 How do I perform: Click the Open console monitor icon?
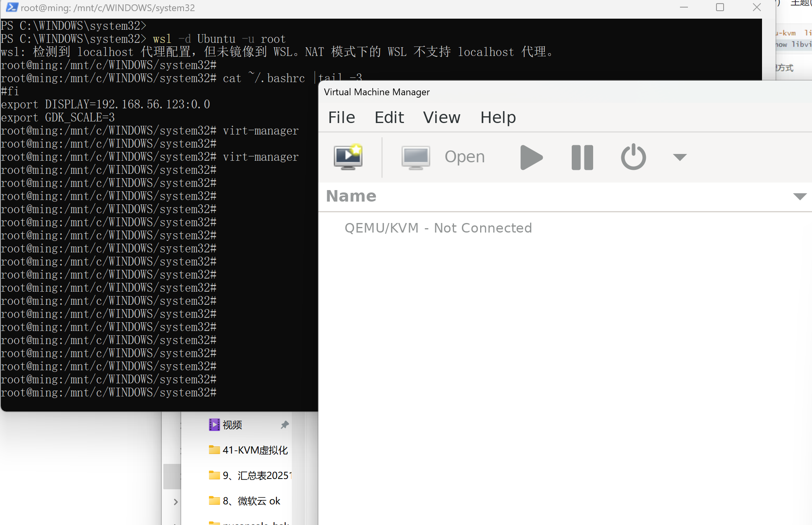pos(415,157)
